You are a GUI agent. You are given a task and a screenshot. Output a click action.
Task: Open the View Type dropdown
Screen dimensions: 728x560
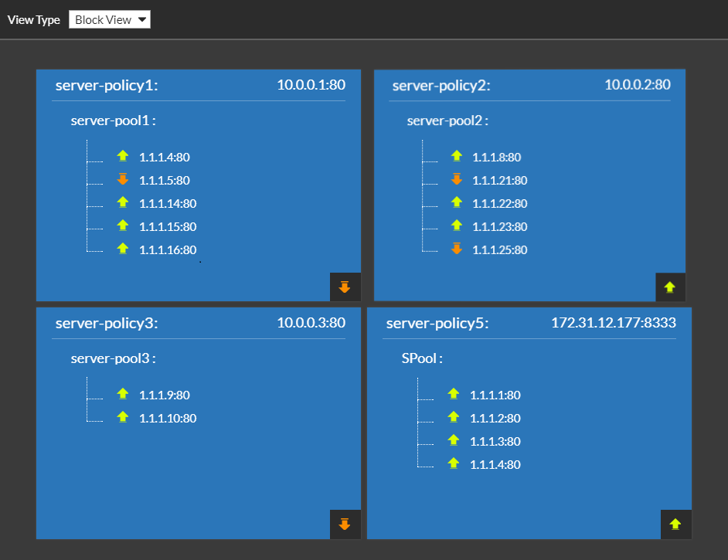110,20
